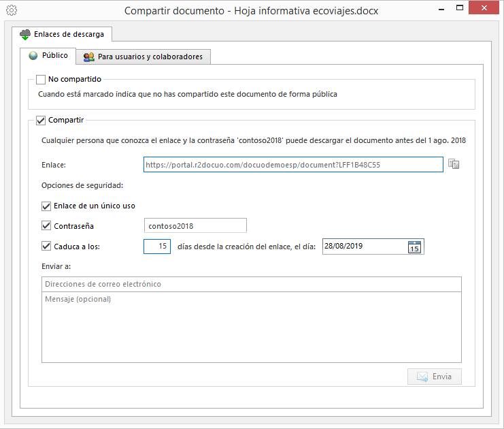Toggle the Caduca a los checkbox
This screenshot has width=504, height=429.
46,247
